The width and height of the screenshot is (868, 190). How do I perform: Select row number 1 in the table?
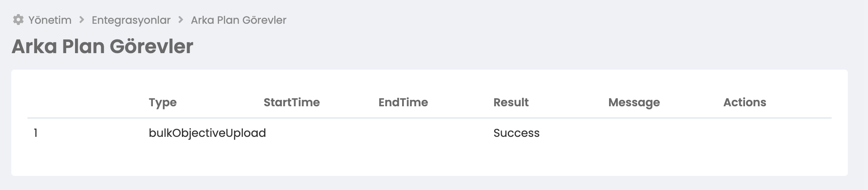[36, 133]
